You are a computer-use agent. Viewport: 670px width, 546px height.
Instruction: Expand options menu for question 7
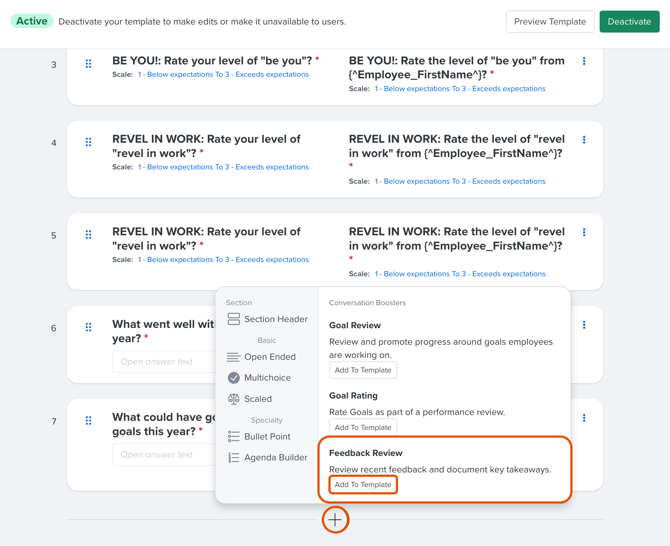tap(584, 418)
